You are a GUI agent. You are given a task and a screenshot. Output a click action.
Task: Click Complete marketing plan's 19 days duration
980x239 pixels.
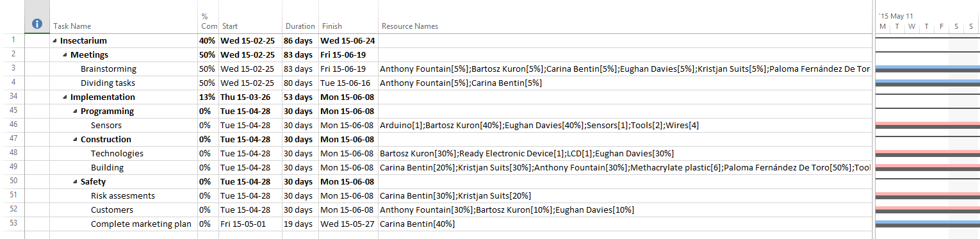click(300, 224)
